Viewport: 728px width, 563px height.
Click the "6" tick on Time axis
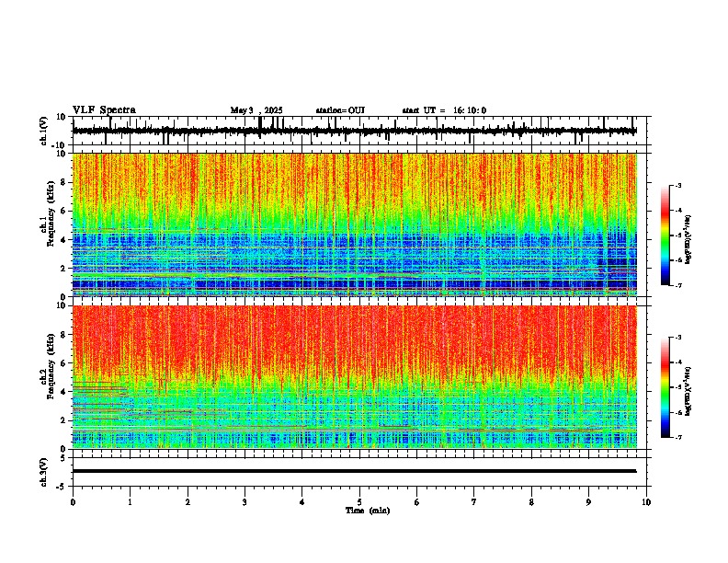417,502
